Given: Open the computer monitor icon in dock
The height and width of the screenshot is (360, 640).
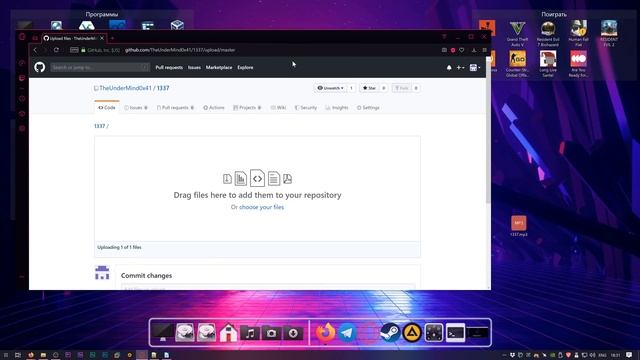Looking at the screenshot, I should point(163,333).
